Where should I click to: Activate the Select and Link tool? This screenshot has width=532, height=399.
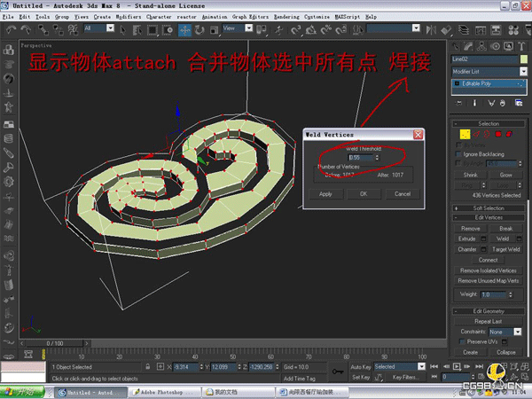(43, 30)
